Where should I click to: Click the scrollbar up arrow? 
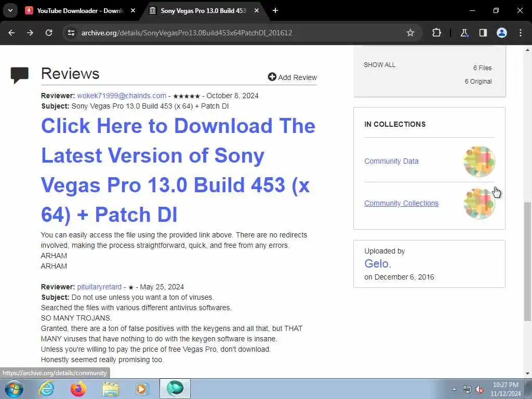(527, 50)
